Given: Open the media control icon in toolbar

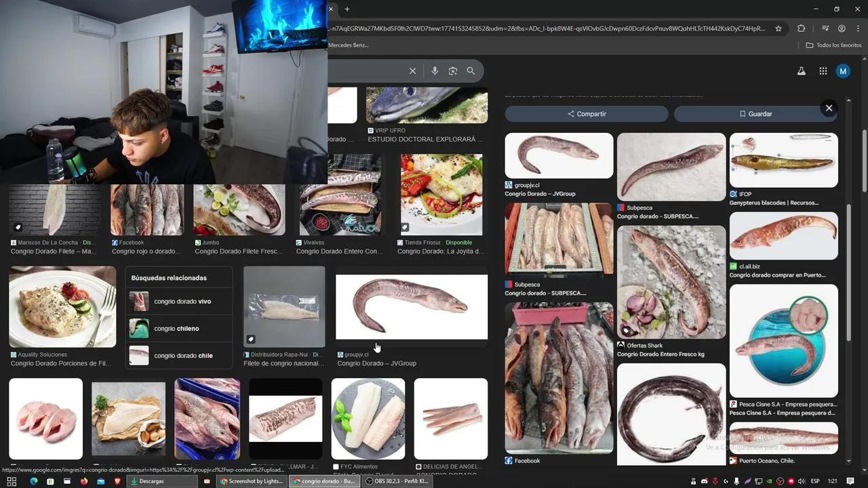Looking at the screenshot, I should point(825,28).
